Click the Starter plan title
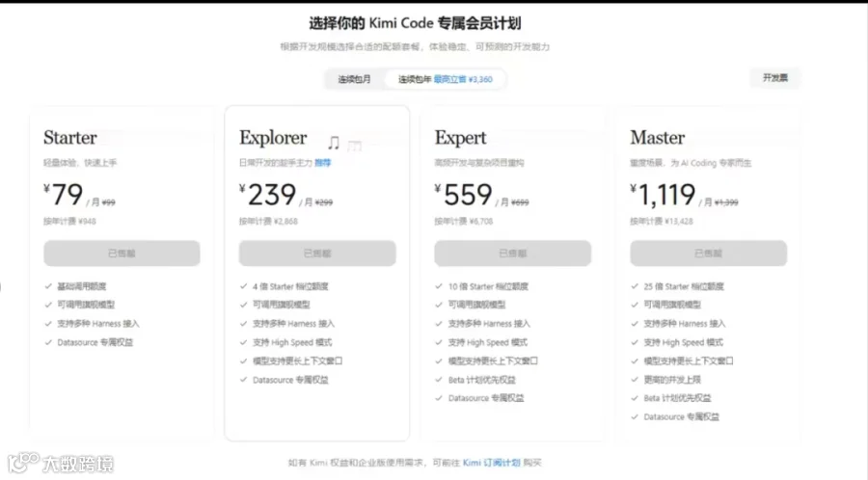Image resolution: width=868 pixels, height=480 pixels. 70,138
